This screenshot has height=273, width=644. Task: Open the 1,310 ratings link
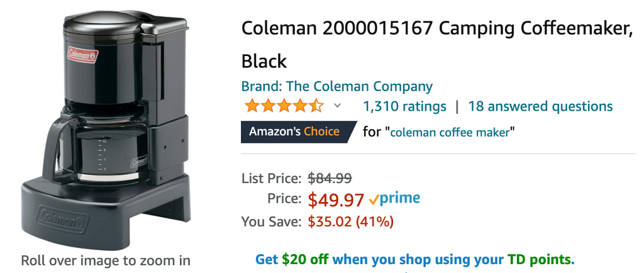pyautogui.click(x=404, y=106)
